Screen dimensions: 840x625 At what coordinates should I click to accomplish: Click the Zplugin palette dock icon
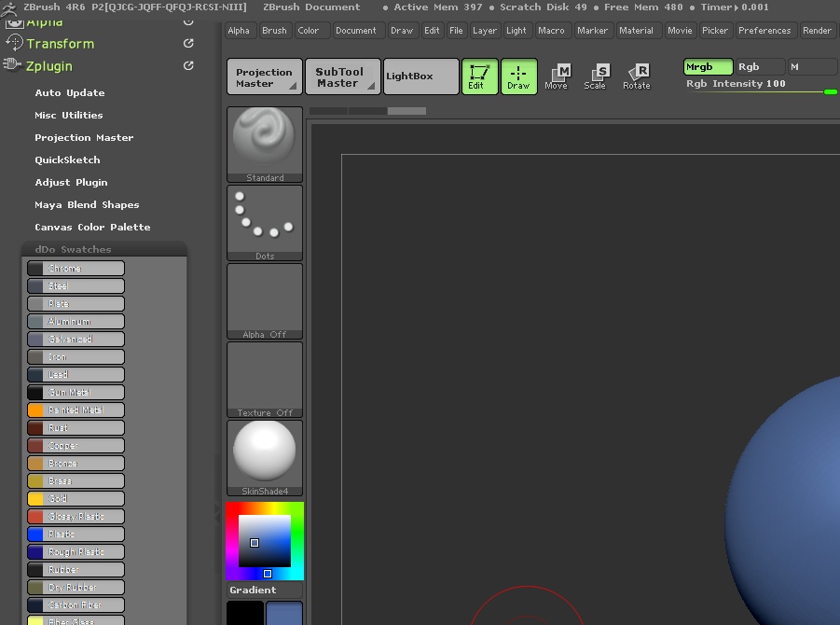[x=188, y=66]
